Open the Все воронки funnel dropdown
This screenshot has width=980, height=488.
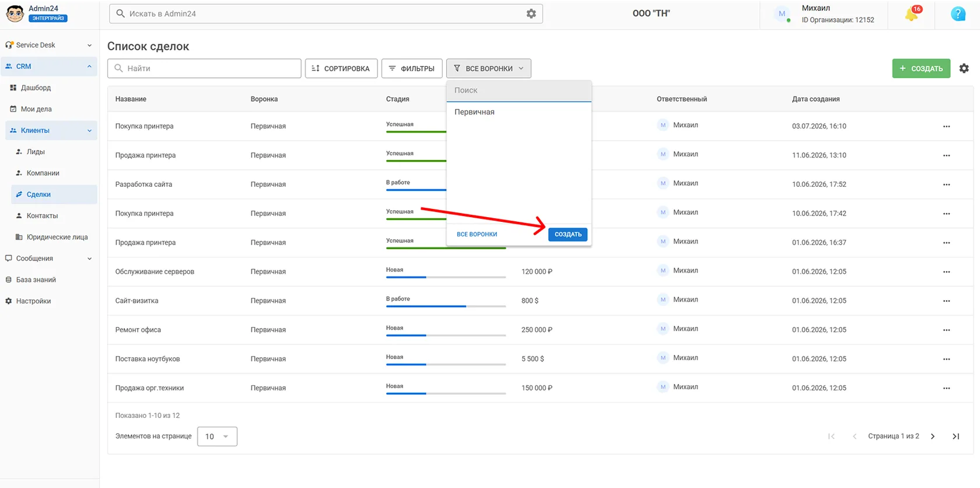click(489, 68)
